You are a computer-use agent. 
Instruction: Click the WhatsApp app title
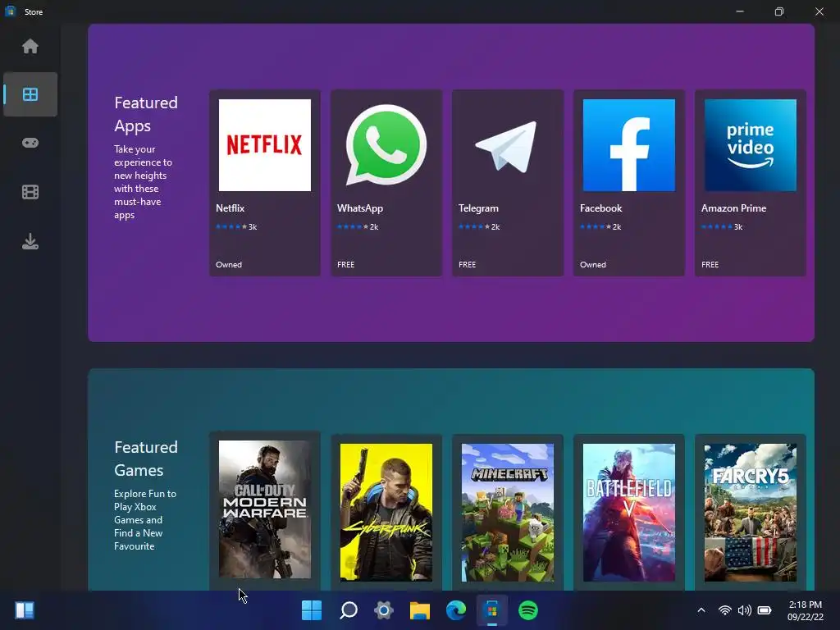[x=360, y=208]
